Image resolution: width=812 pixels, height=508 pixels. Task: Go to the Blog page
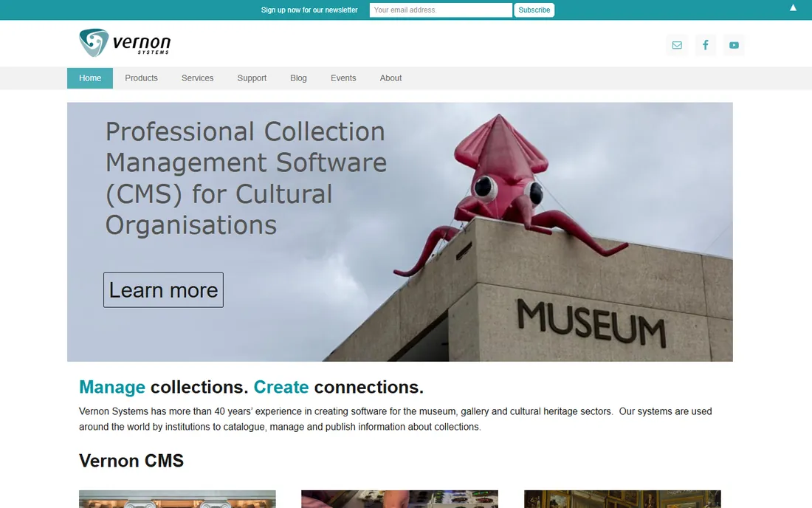coord(298,78)
